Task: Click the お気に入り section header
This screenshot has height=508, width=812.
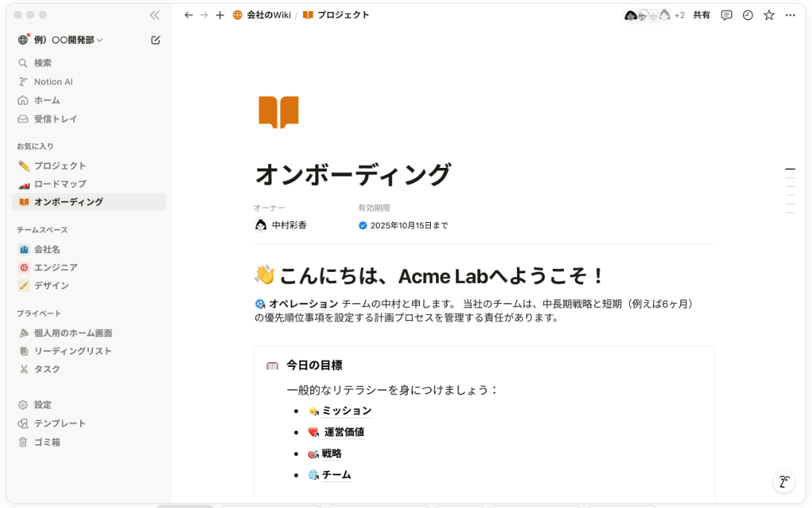Action: (x=35, y=146)
